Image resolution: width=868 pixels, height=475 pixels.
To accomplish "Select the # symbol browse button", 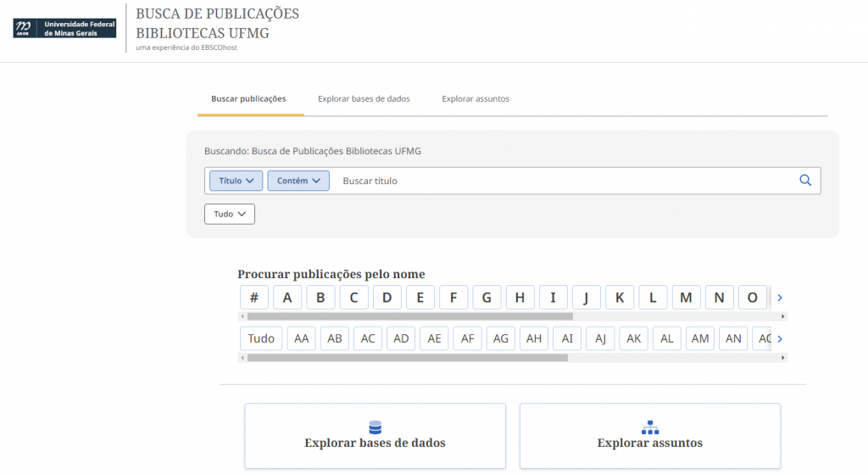I will pyautogui.click(x=254, y=298).
